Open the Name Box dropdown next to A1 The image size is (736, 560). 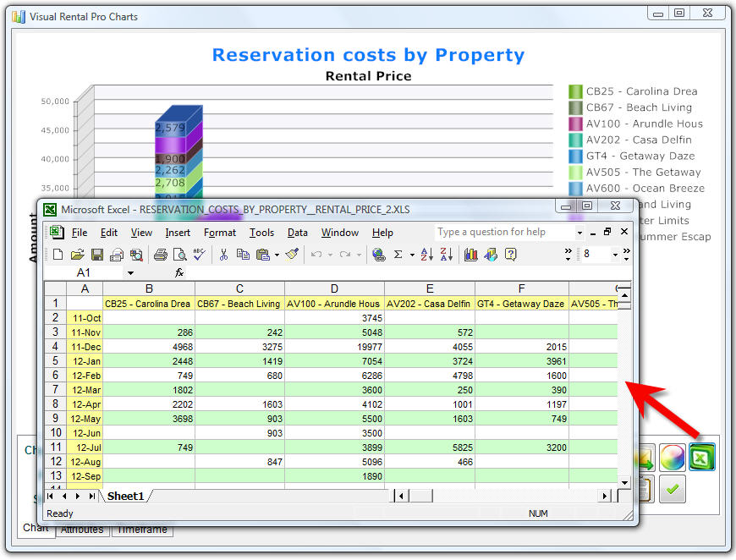(130, 272)
